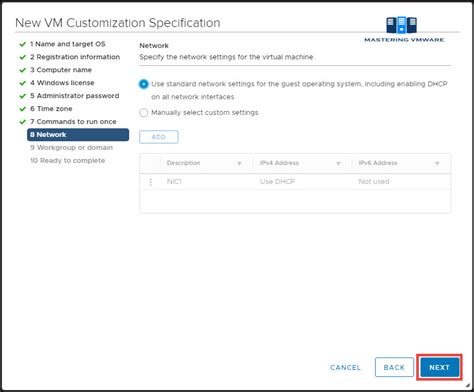The width and height of the screenshot is (474, 392).
Task: Click the IPv4 Address column header
Action: (279, 163)
